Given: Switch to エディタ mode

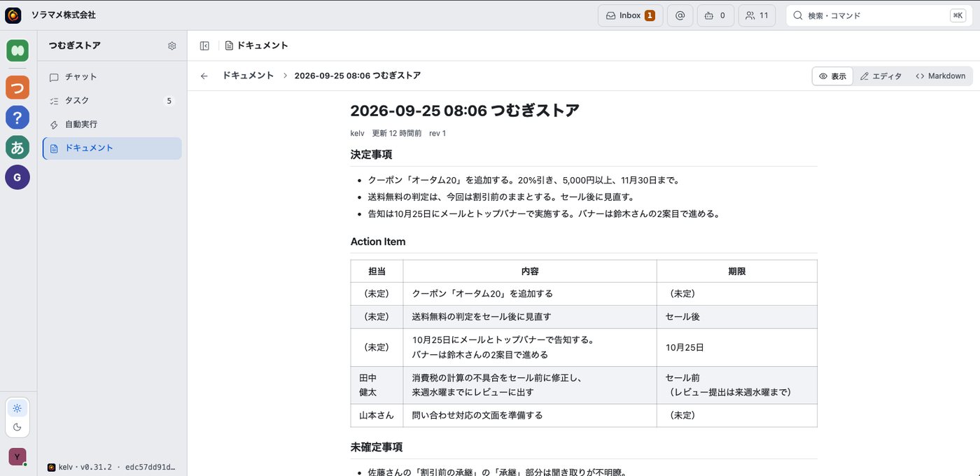Looking at the screenshot, I should tap(881, 76).
